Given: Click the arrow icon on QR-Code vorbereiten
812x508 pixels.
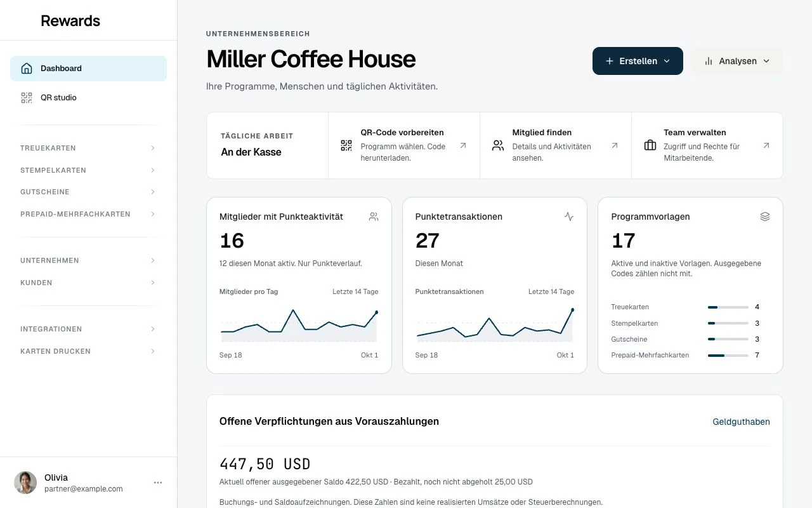Looking at the screenshot, I should [x=463, y=145].
